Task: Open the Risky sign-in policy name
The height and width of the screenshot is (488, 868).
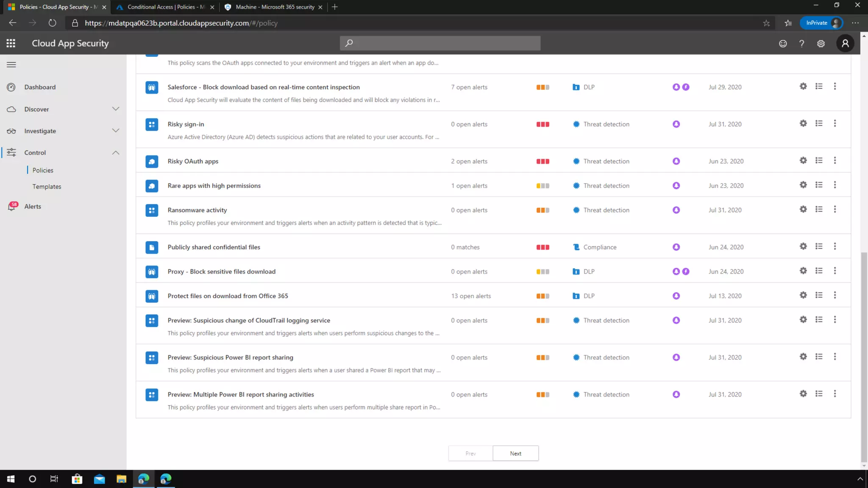Action: [x=186, y=125]
